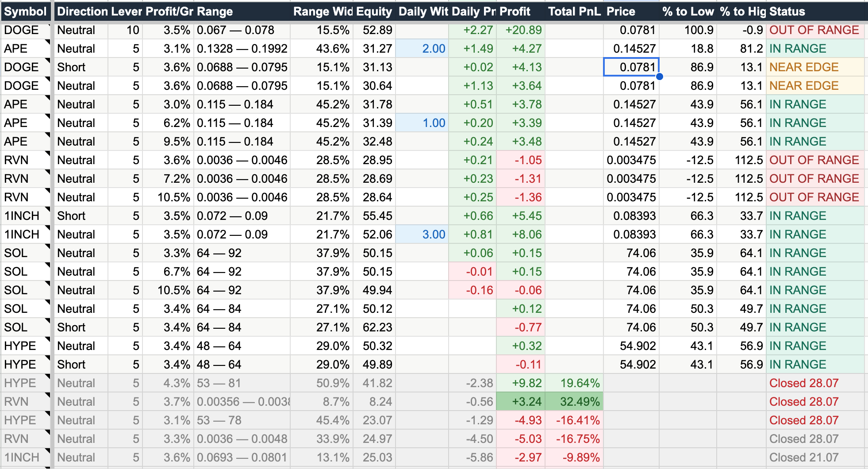This screenshot has width=868, height=469.
Task: Click the Price header cell
Action: tap(631, 12)
